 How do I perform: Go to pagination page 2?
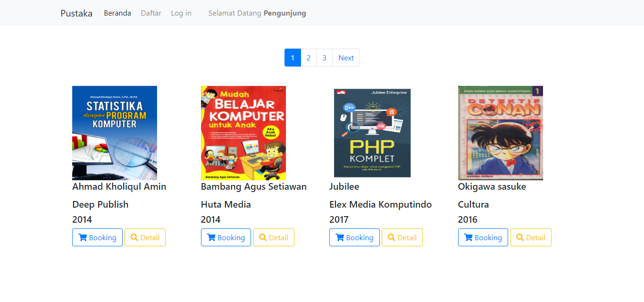pyautogui.click(x=309, y=58)
